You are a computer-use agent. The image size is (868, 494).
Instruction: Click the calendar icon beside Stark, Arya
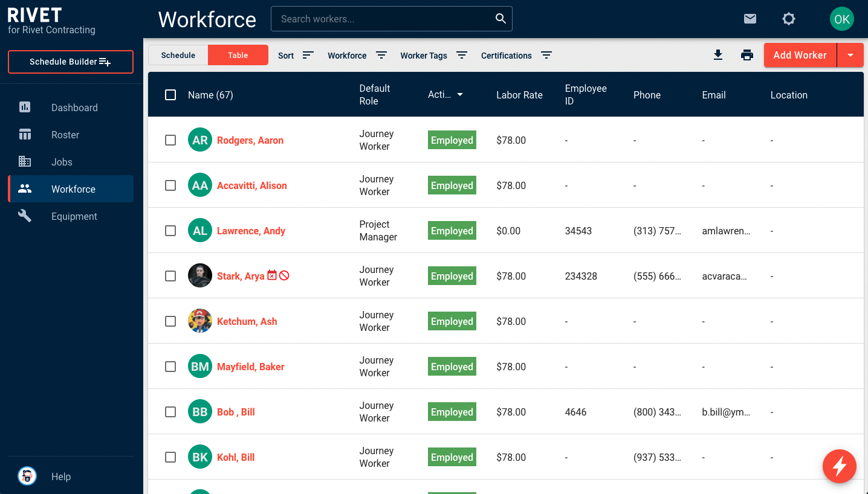tap(272, 275)
